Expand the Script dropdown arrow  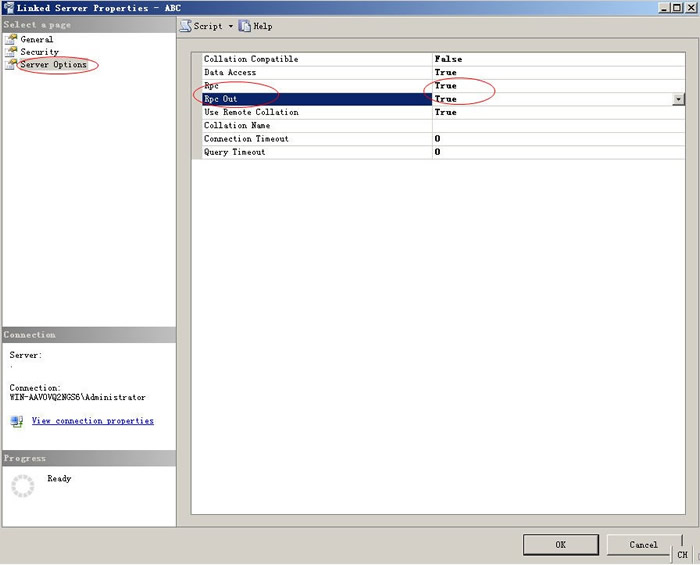[230, 26]
